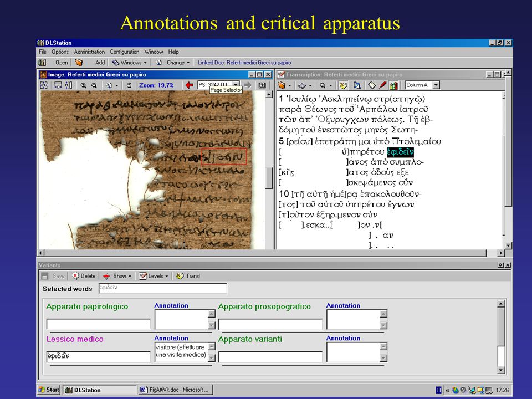Click the fit-height icon in Image window toolbar
This screenshot has height=399, width=532.
pyautogui.click(x=68, y=85)
